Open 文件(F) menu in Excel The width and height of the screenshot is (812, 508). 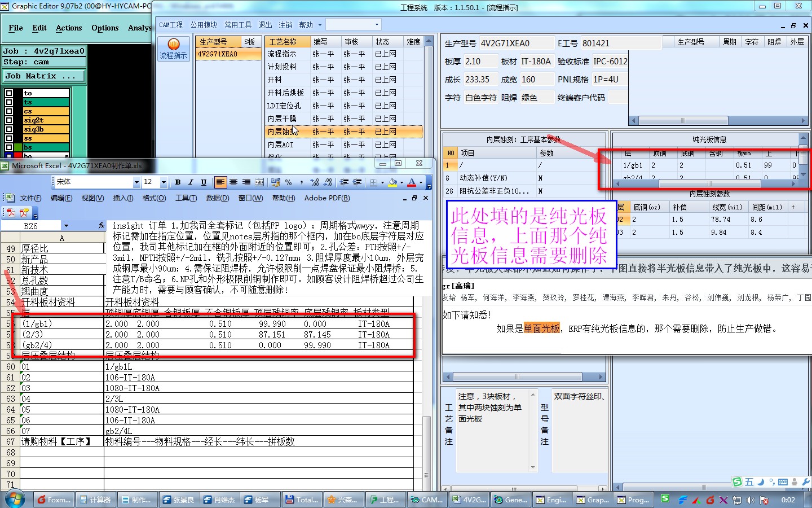pos(30,198)
